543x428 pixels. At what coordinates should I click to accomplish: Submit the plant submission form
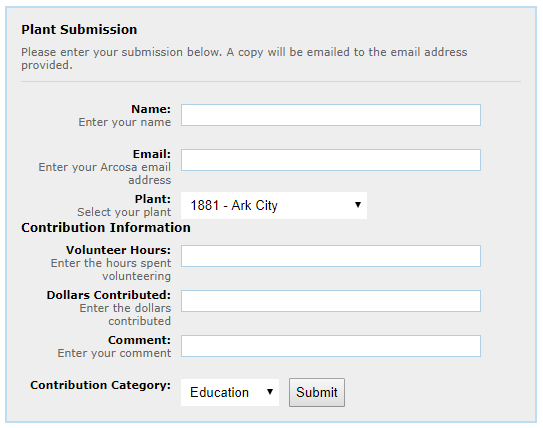click(317, 392)
